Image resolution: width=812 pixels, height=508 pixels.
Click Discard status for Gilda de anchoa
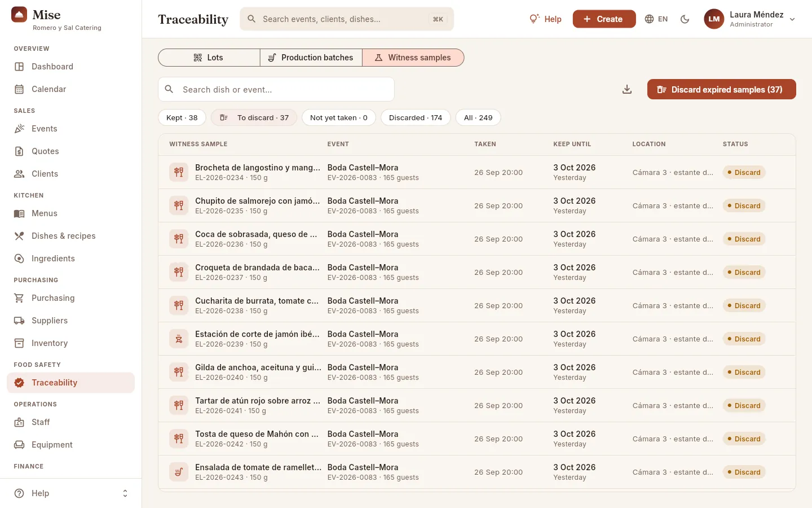point(744,373)
